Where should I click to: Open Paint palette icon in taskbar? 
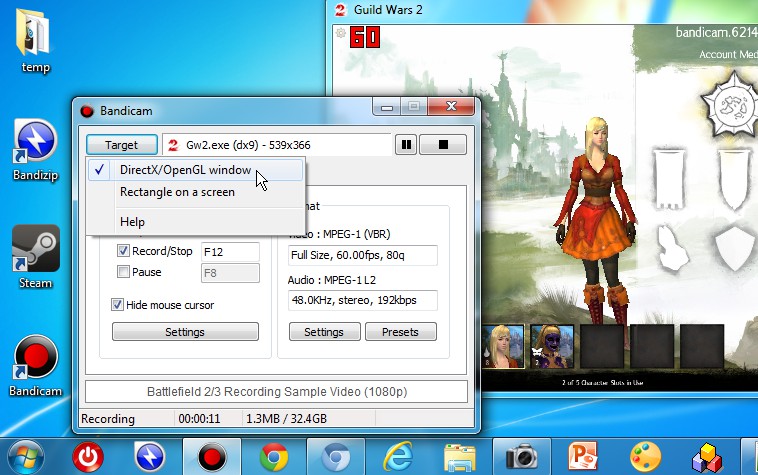coord(645,457)
